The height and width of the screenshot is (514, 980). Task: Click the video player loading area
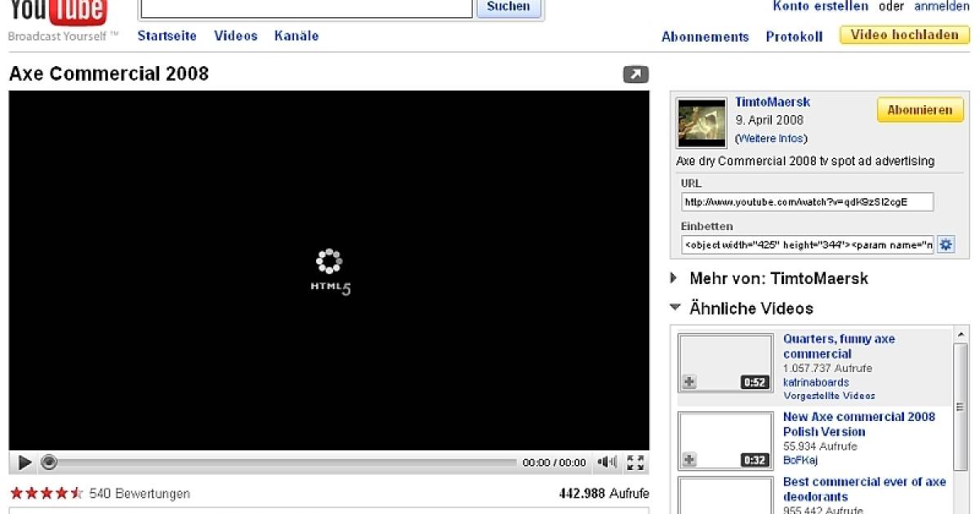point(329,270)
